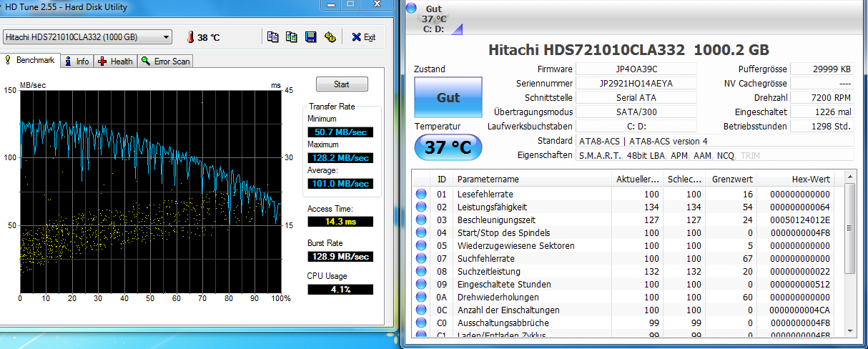Image resolution: width=868 pixels, height=349 pixels.
Task: Click the Access Time value 14.3 ms
Action: [340, 222]
